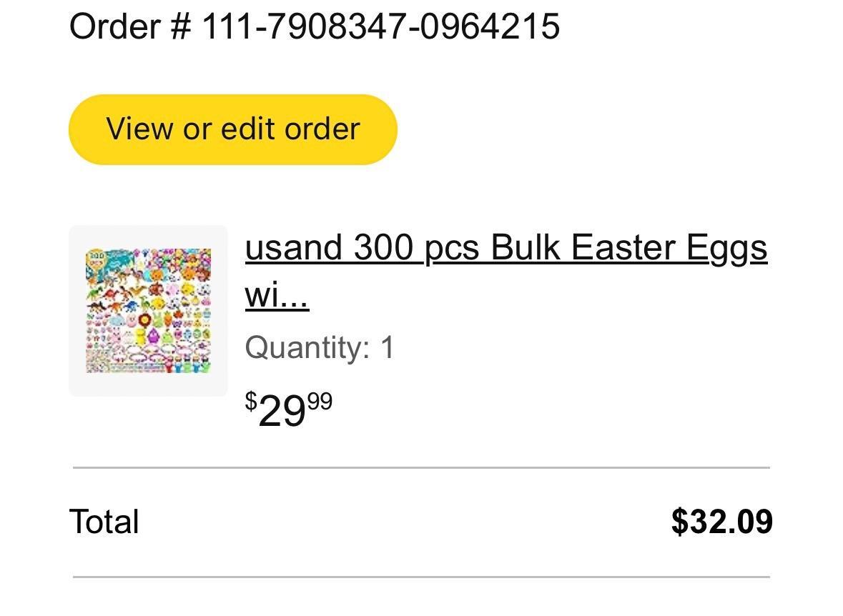
Task: Click the Easter eggs product thumbnail
Action: (x=148, y=310)
